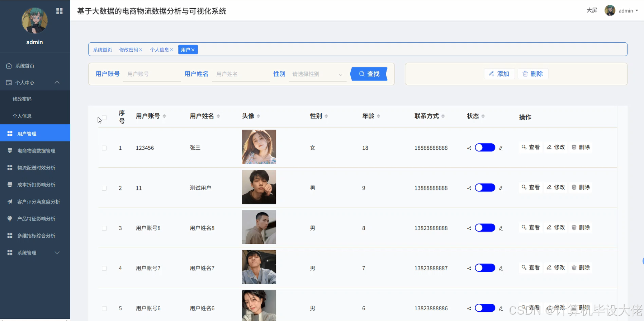Toggle the status switch for 张三

point(485,148)
